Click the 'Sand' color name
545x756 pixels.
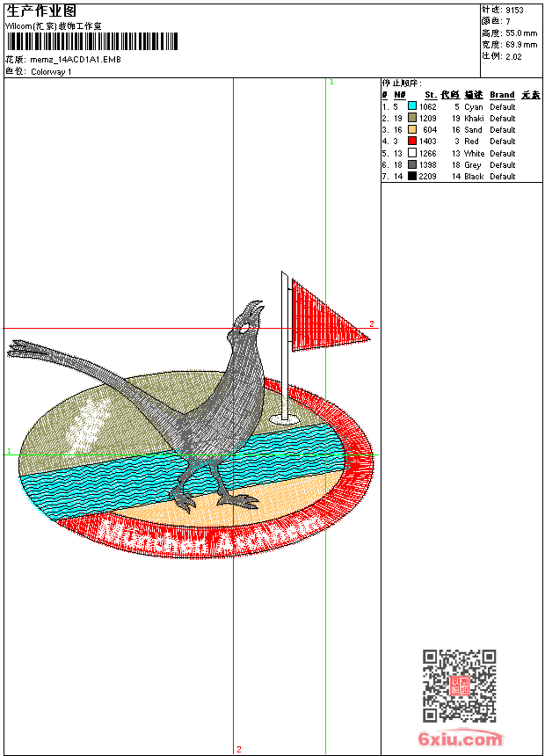(473, 130)
